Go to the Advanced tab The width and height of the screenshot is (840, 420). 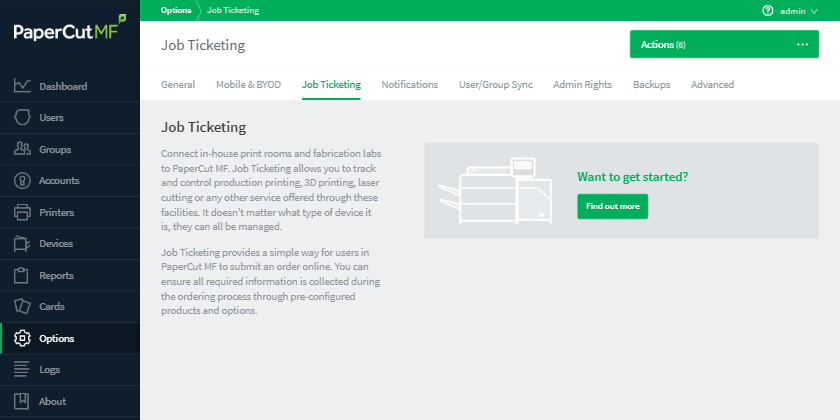(712, 84)
